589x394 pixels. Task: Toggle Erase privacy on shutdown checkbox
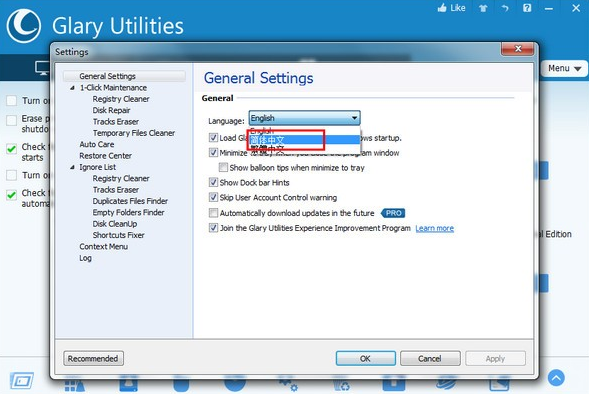pos(12,120)
